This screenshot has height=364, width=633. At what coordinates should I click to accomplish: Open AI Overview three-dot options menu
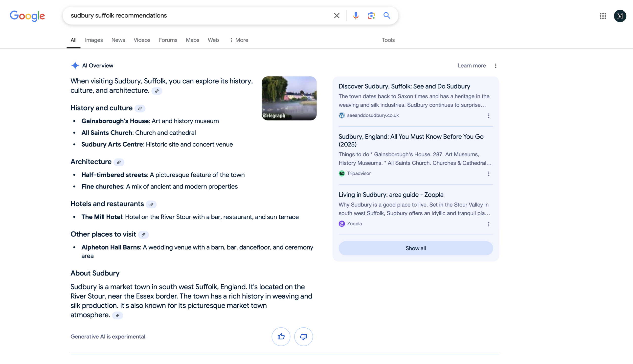pyautogui.click(x=496, y=66)
